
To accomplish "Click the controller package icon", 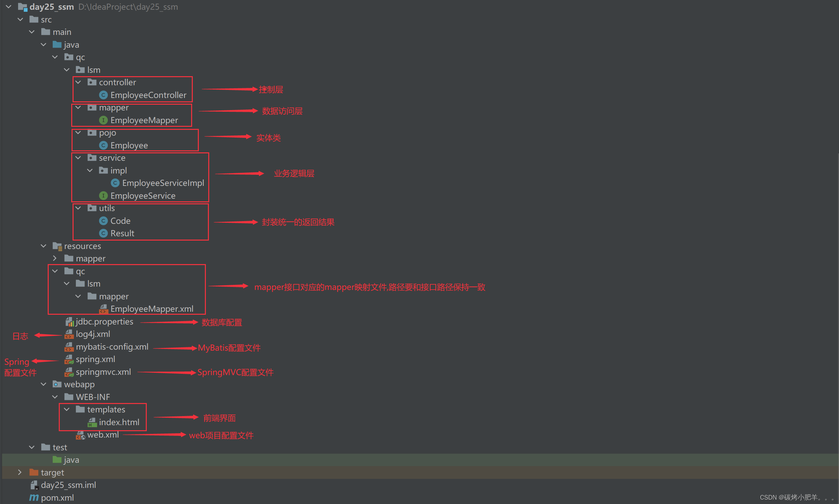I will pyautogui.click(x=92, y=82).
